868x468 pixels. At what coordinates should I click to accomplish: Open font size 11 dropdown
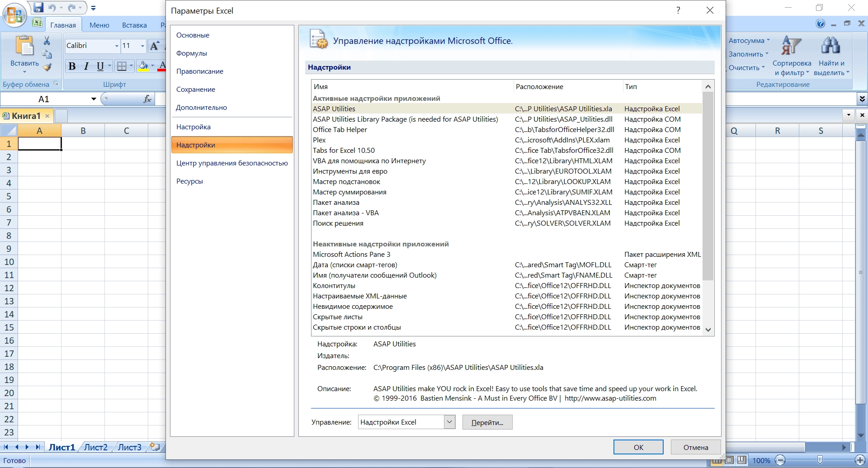tap(142, 46)
